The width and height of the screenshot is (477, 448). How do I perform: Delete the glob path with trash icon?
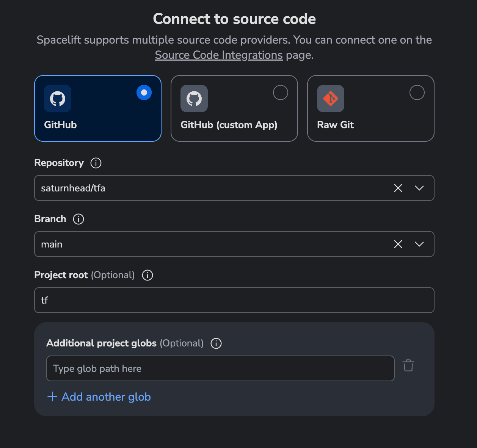point(408,366)
